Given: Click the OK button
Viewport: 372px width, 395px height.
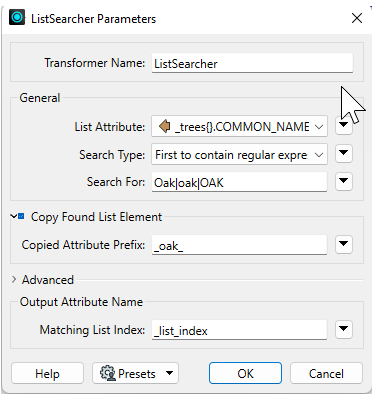Looking at the screenshot, I should 245,373.
